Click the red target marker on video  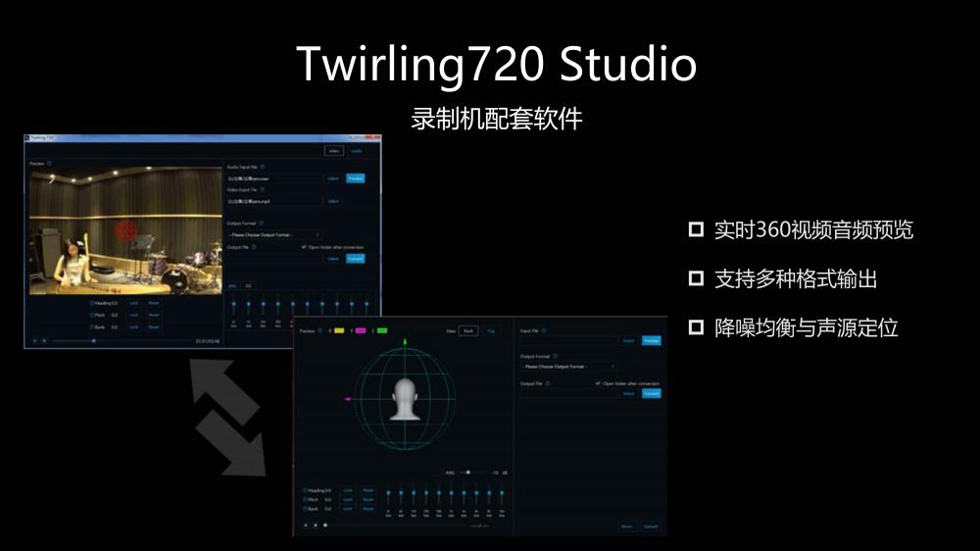[125, 229]
